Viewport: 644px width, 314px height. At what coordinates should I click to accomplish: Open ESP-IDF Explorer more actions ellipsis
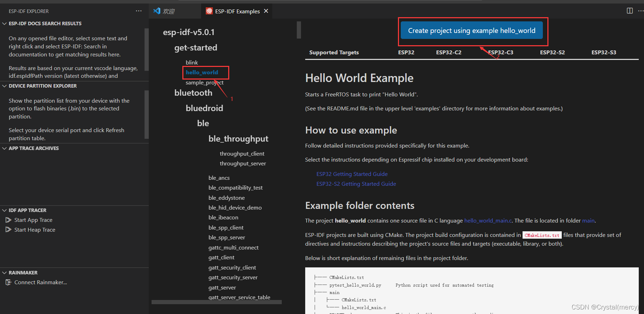(x=139, y=11)
